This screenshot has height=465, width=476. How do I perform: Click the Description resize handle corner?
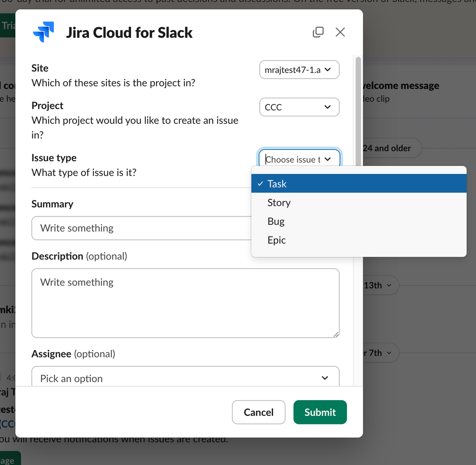336,335
